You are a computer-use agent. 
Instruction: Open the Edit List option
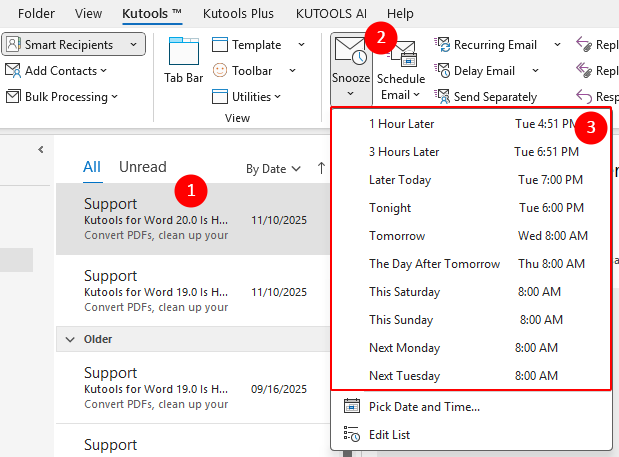471,435
